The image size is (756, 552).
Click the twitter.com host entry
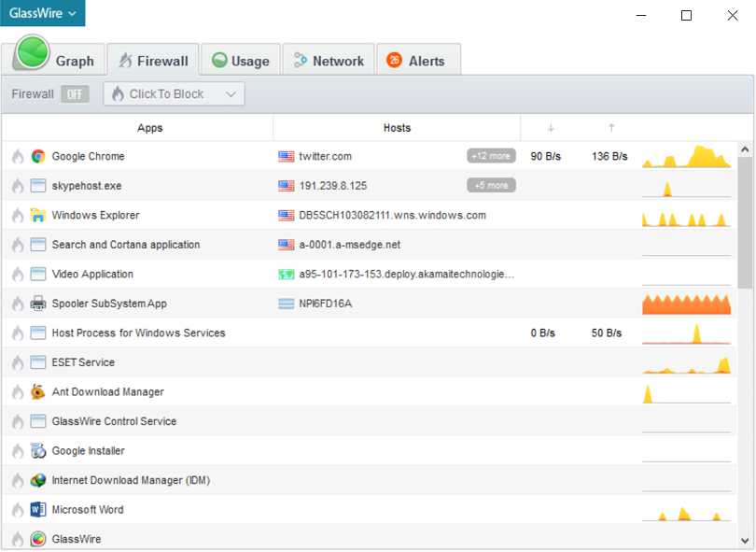(325, 157)
